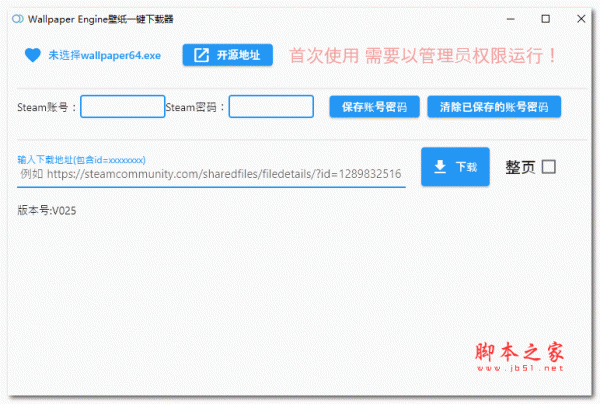Click the red 首次使用 admin warning text
Image resolution: width=600 pixels, height=404 pixels.
pyautogui.click(x=423, y=56)
